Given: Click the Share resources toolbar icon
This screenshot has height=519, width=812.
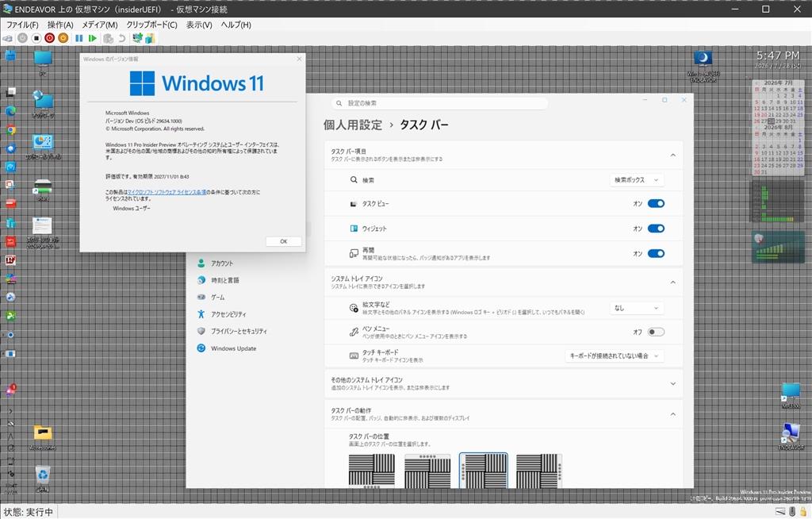Looking at the screenshot, I should pos(150,38).
